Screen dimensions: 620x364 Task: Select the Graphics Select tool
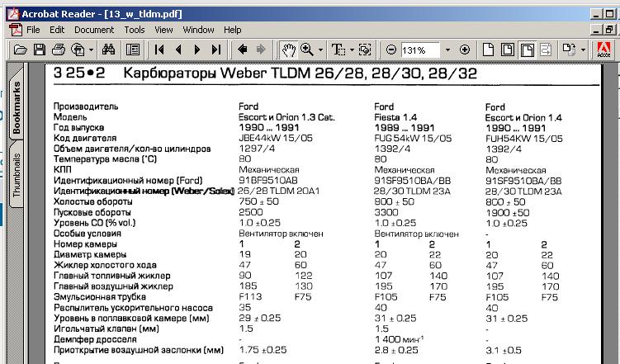click(x=365, y=50)
